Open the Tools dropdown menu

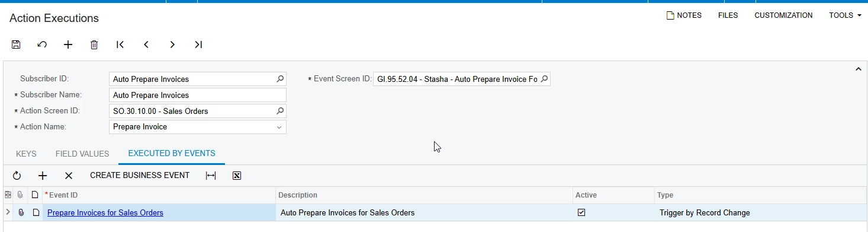[845, 15]
